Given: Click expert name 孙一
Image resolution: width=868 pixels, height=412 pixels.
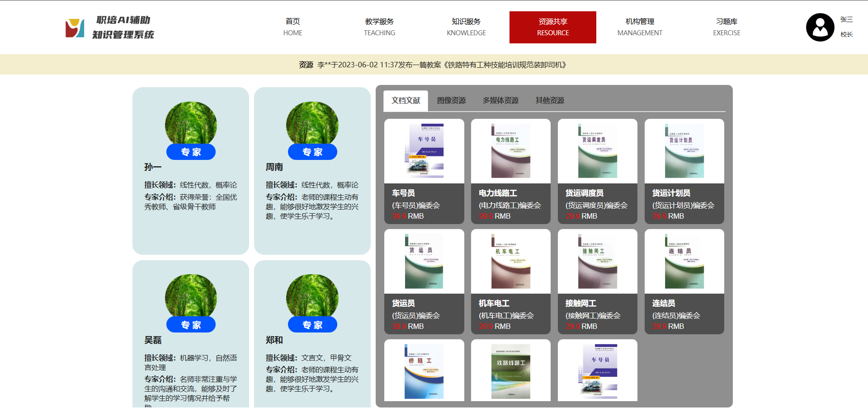Looking at the screenshot, I should pos(153,167).
